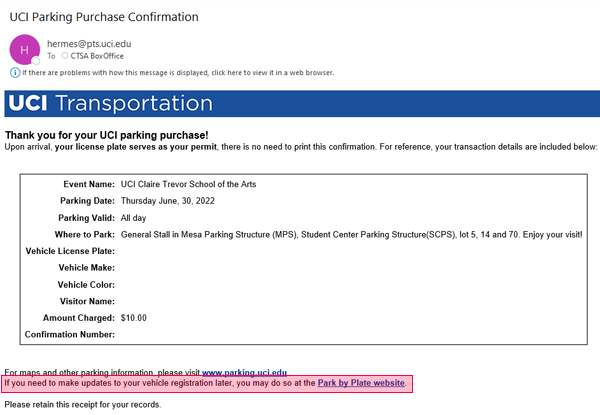Screen dimensions: 600x415
Task: Click the sender address hermes@pts.uci.edu
Action: point(89,44)
